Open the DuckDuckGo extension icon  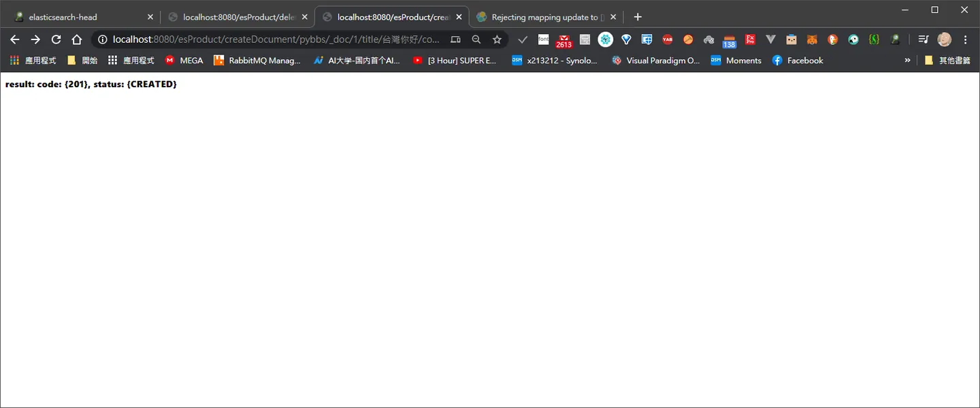coord(832,40)
